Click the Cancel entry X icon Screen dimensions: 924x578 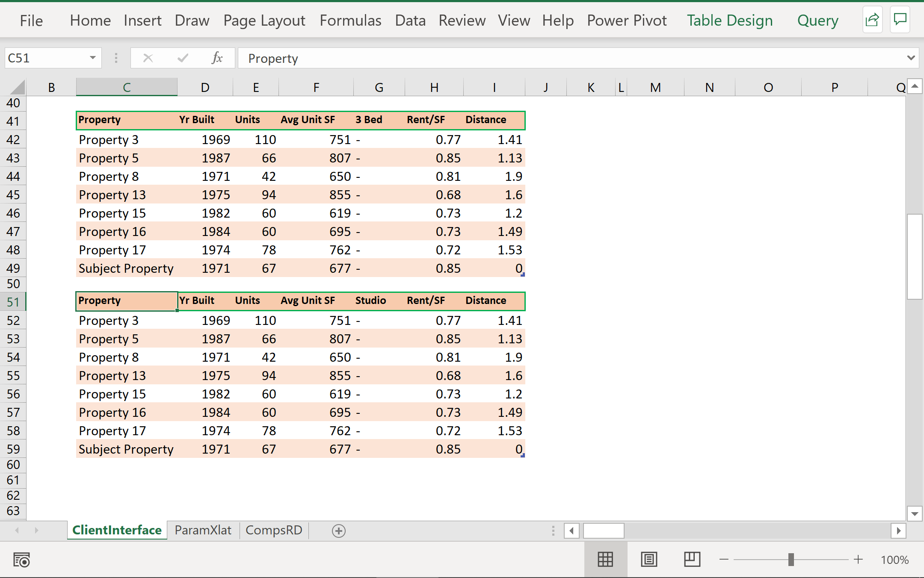(148, 58)
